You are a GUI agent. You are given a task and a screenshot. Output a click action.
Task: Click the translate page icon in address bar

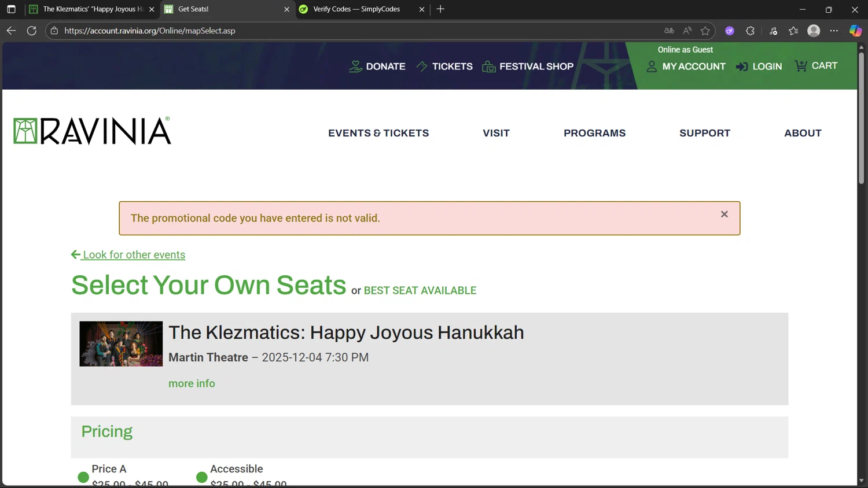click(669, 31)
